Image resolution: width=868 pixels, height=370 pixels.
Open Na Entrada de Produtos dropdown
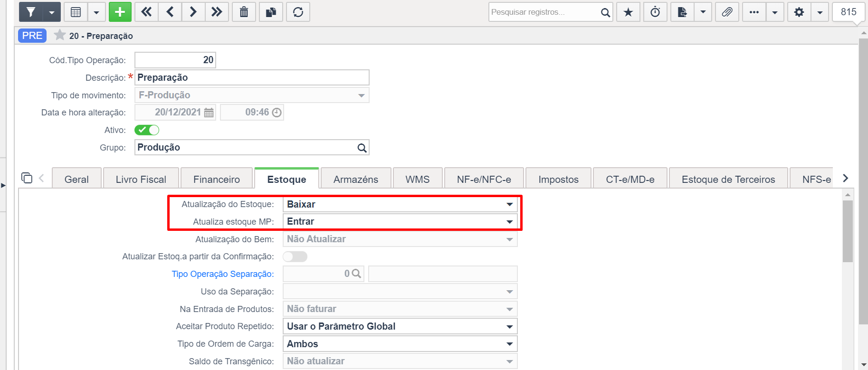click(x=400, y=309)
